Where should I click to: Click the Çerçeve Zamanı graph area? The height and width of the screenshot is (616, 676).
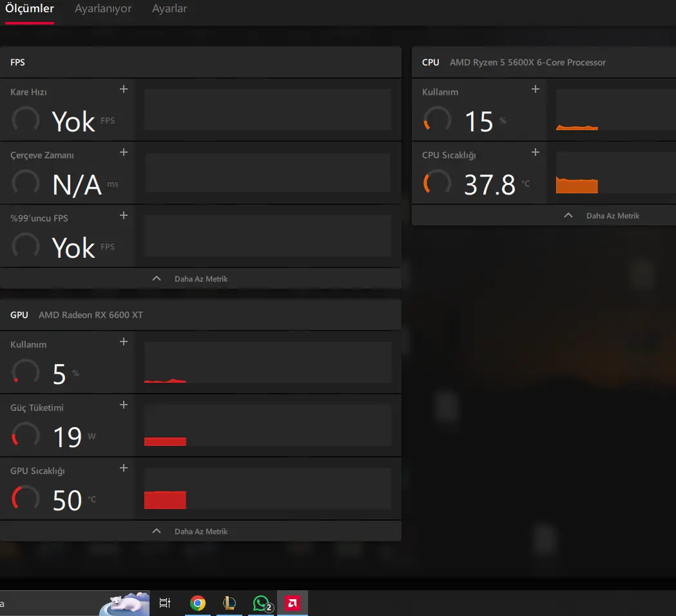(267, 173)
